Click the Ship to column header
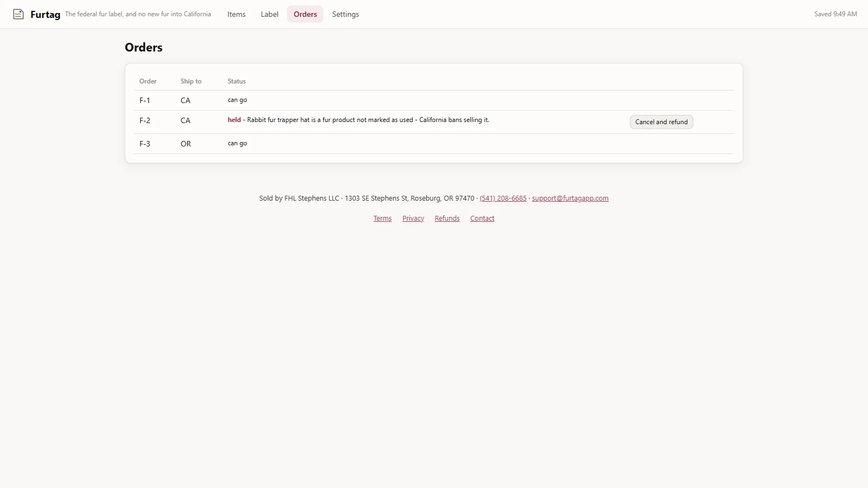868x488 pixels. pos(191,81)
